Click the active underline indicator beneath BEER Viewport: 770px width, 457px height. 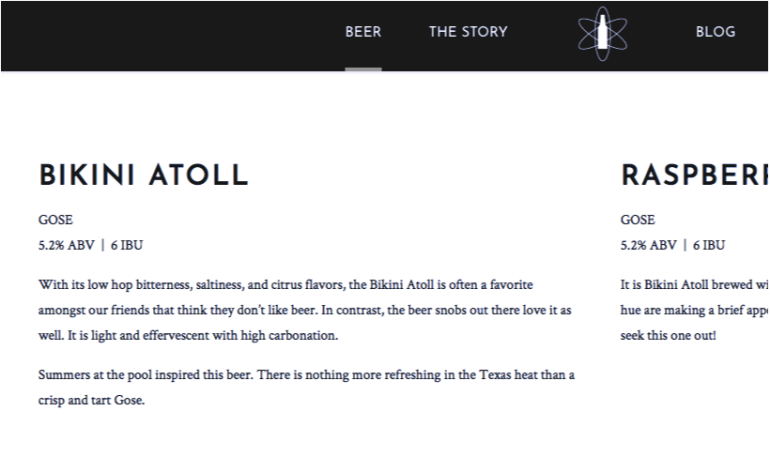[363, 69]
